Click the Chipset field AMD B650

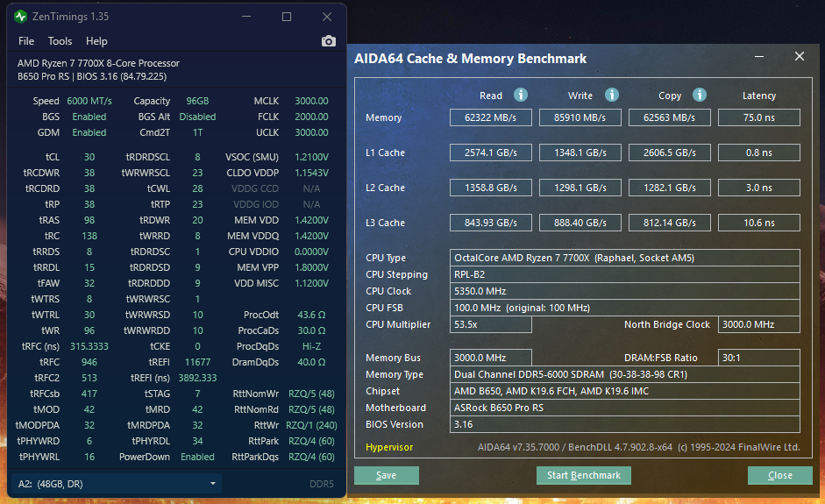[x=625, y=391]
